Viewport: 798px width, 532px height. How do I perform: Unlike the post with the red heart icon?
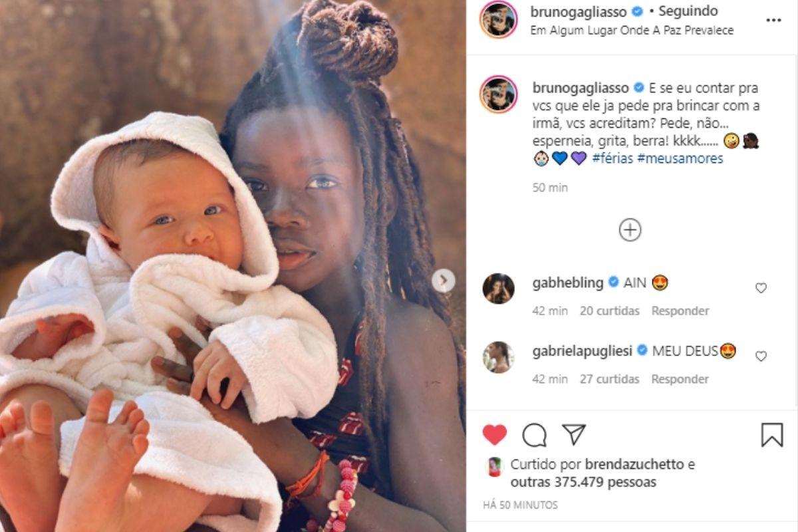click(494, 435)
